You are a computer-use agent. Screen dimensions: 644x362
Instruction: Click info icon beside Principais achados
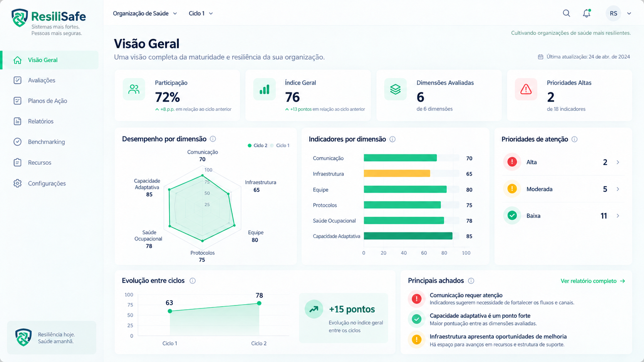(471, 281)
